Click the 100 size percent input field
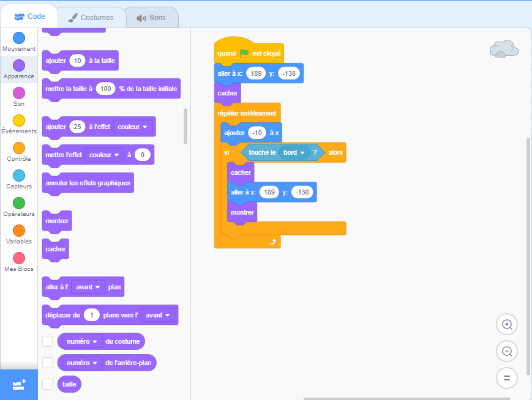Image resolution: width=532 pixels, height=400 pixels. coord(105,89)
